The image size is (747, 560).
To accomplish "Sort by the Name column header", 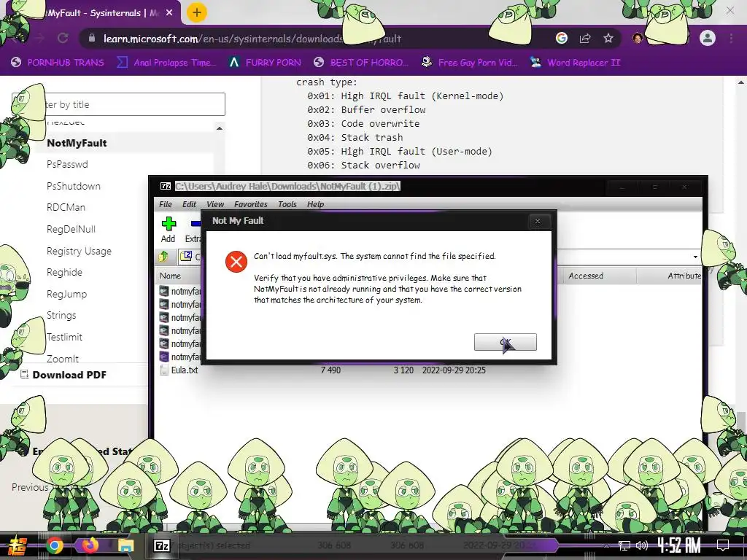I will tap(170, 276).
